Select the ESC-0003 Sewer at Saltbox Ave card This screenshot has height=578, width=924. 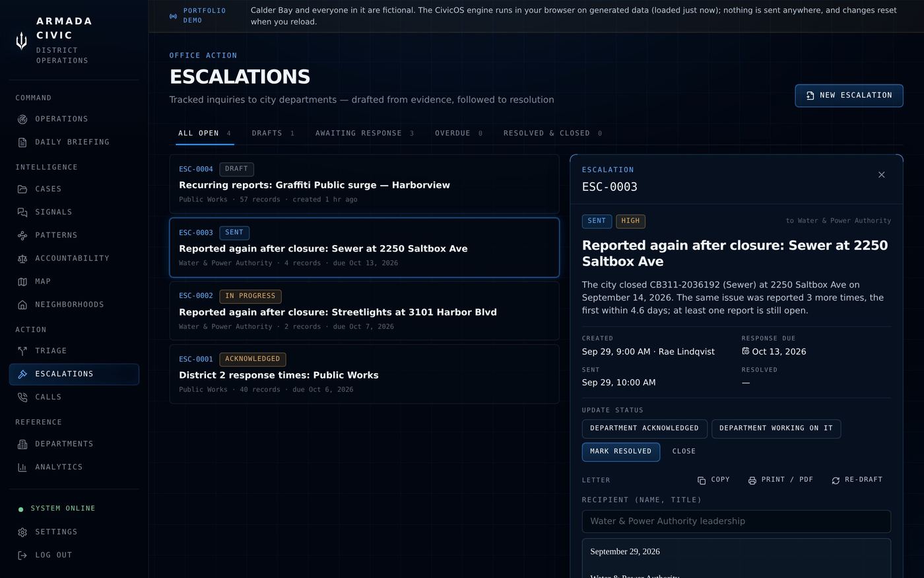364,248
